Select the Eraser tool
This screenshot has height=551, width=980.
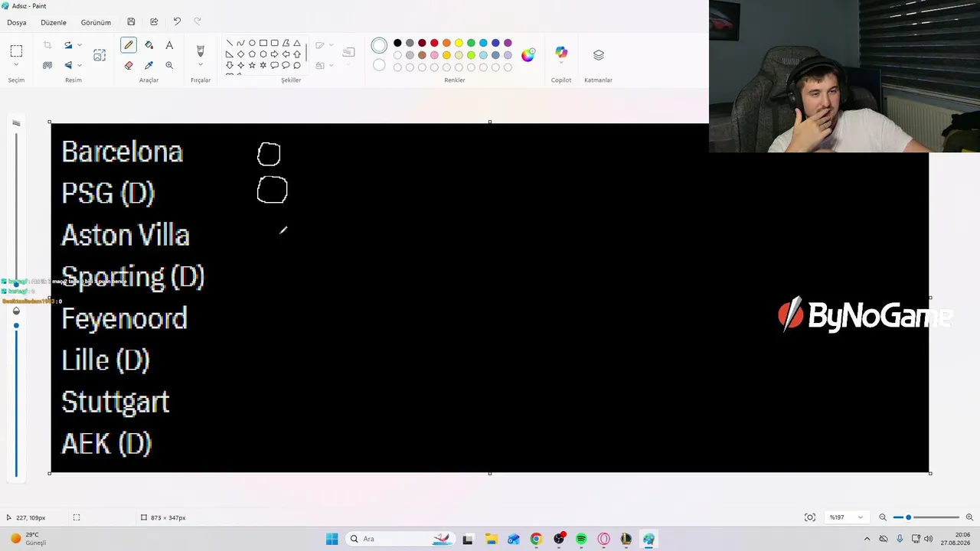pos(129,65)
